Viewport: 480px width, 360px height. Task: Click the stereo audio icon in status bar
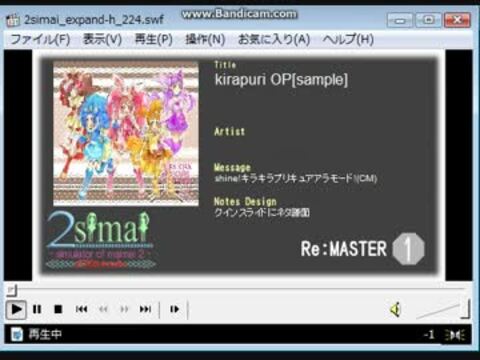455,335
